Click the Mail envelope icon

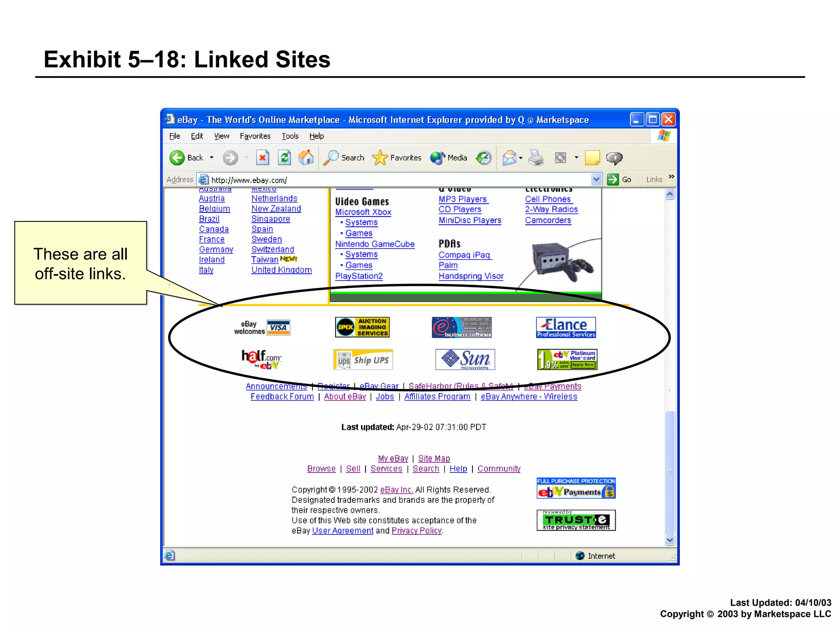point(509,158)
